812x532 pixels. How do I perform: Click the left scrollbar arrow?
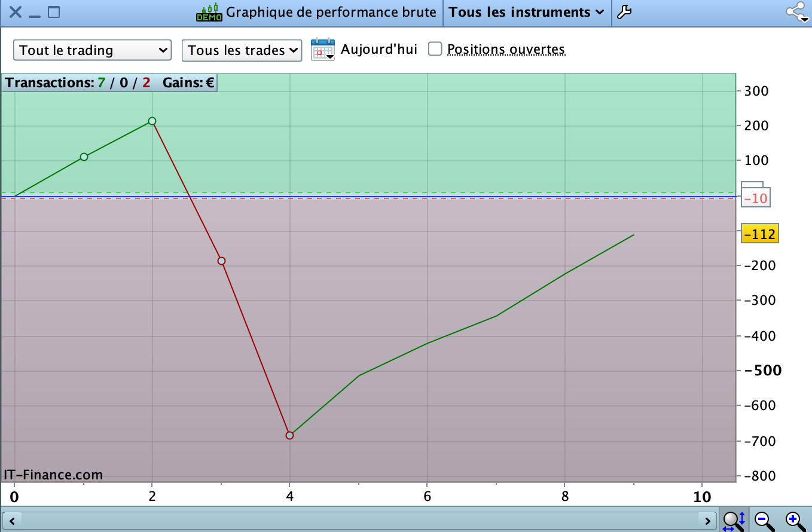12,519
